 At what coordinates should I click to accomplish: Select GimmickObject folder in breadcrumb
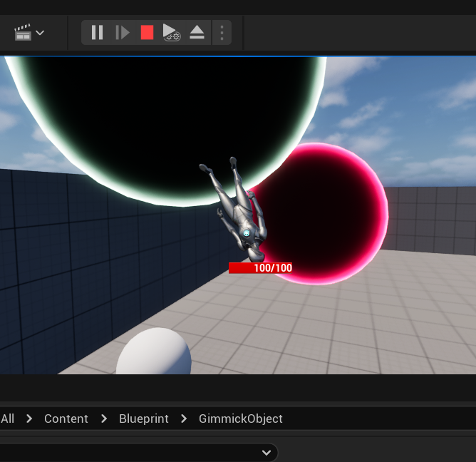(x=241, y=419)
